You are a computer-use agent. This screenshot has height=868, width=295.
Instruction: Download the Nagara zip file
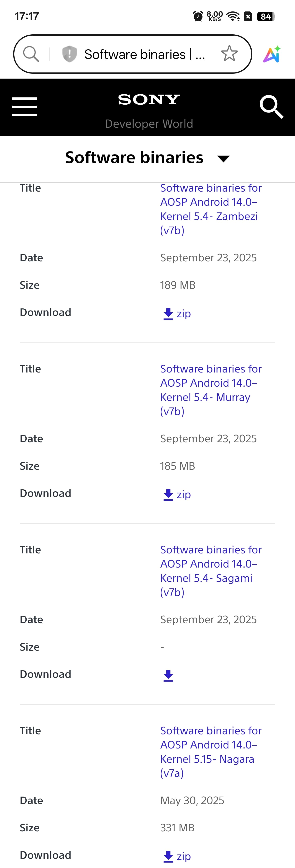click(x=177, y=856)
